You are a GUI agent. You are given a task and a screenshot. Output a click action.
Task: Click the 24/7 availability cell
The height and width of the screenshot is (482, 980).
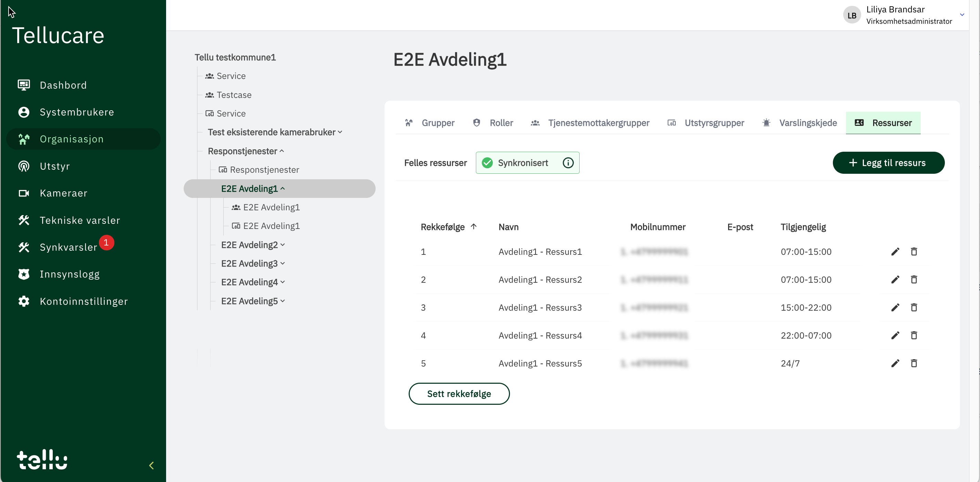pos(790,363)
